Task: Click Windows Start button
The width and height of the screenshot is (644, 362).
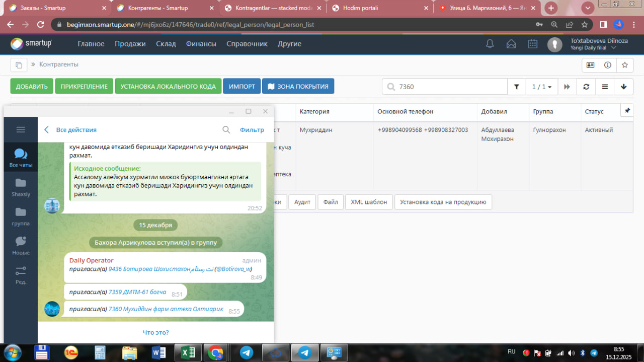Action: 12,352
